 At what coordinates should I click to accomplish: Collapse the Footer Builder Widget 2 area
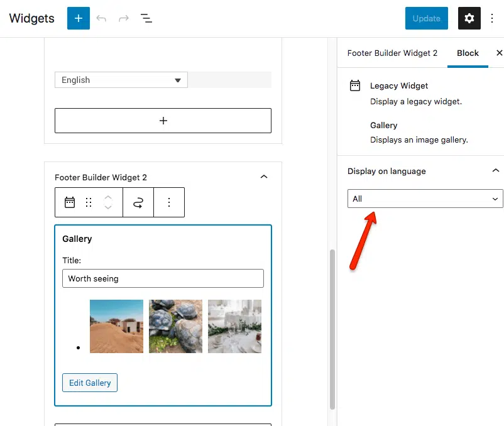[264, 177]
